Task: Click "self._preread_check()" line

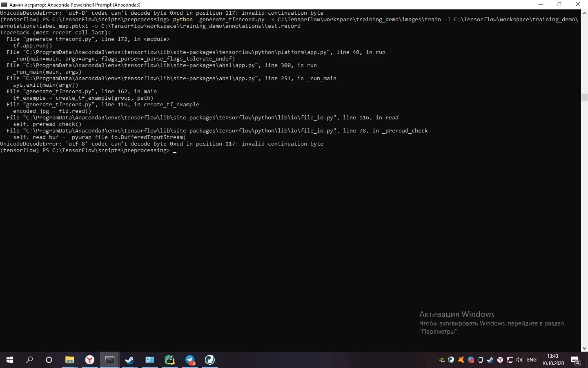Action: [47, 124]
